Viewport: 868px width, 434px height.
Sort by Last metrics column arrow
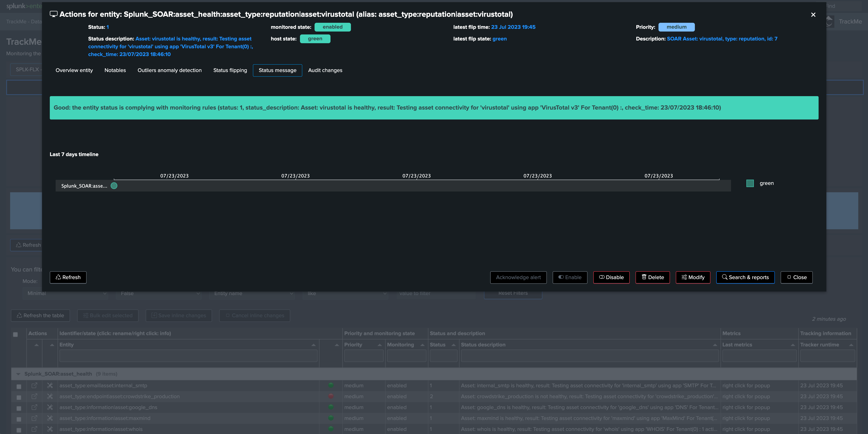point(793,345)
